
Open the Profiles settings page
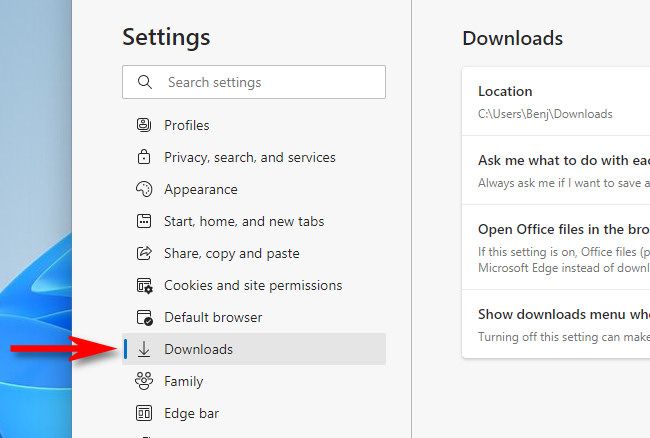tap(254, 125)
